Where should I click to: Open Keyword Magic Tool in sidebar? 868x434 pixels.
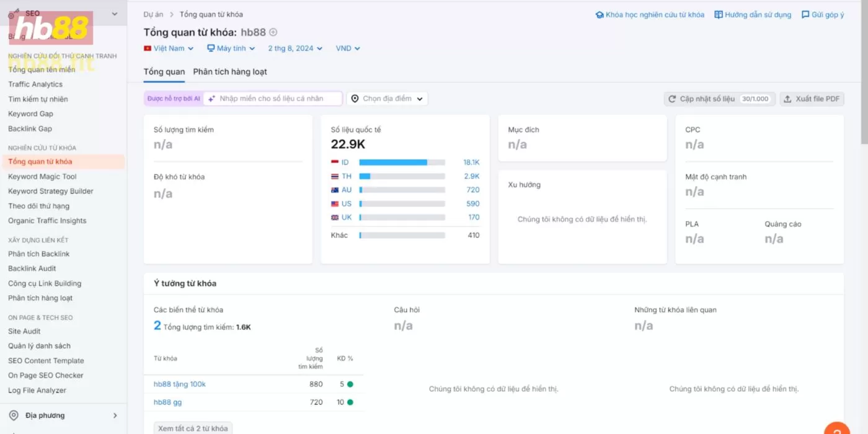[42, 177]
